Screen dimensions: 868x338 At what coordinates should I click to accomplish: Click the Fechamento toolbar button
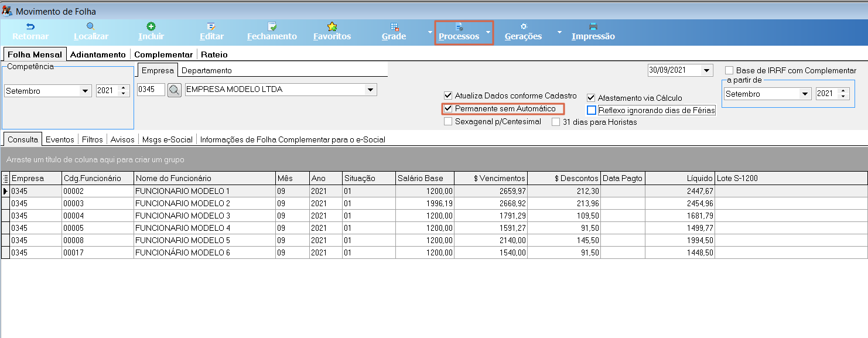pyautogui.click(x=272, y=32)
